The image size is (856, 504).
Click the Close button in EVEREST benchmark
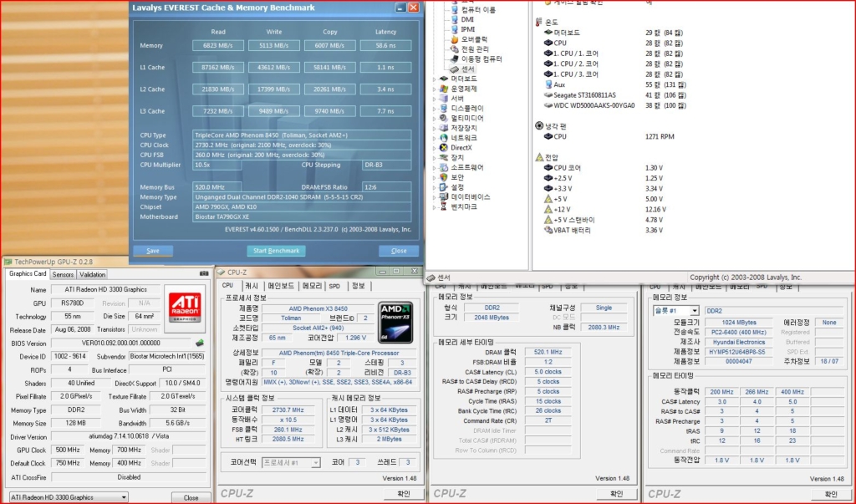(x=399, y=251)
